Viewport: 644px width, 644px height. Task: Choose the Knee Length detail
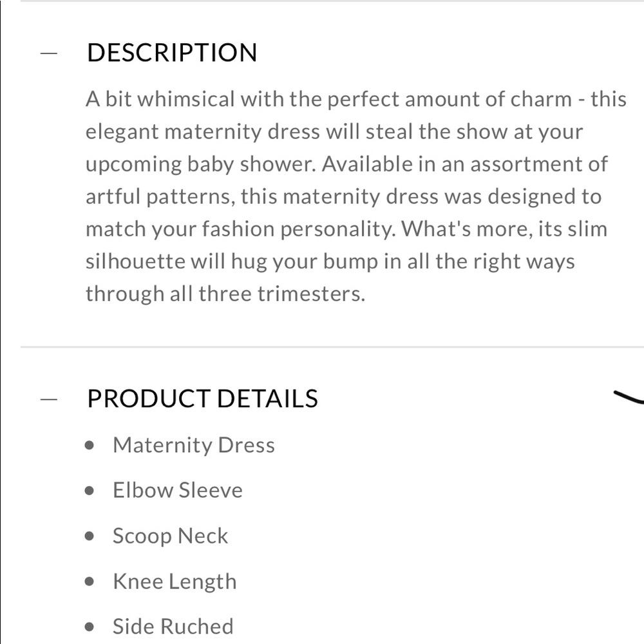[x=175, y=582]
